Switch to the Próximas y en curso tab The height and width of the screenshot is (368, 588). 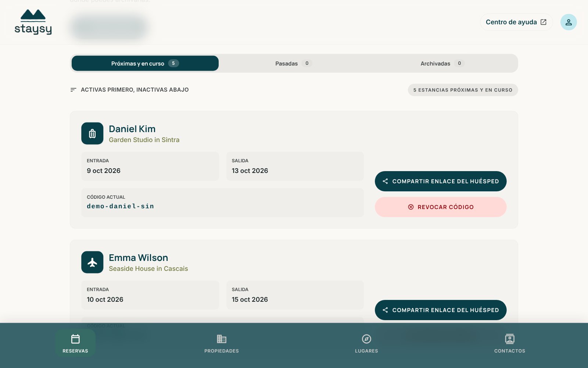(x=145, y=63)
